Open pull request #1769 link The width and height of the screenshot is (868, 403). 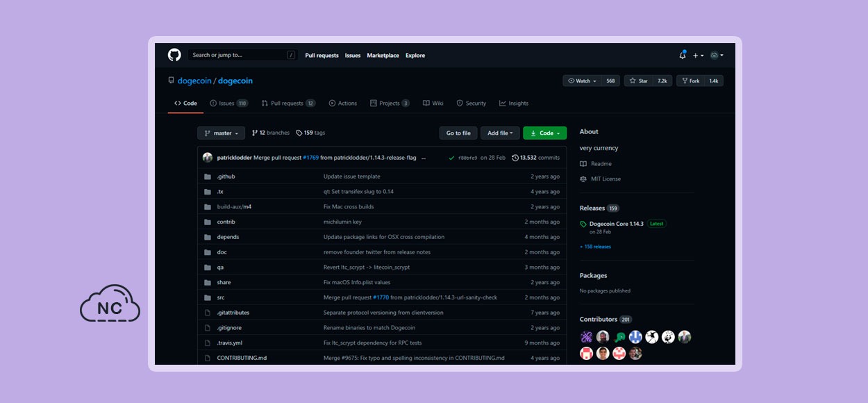[x=310, y=158]
